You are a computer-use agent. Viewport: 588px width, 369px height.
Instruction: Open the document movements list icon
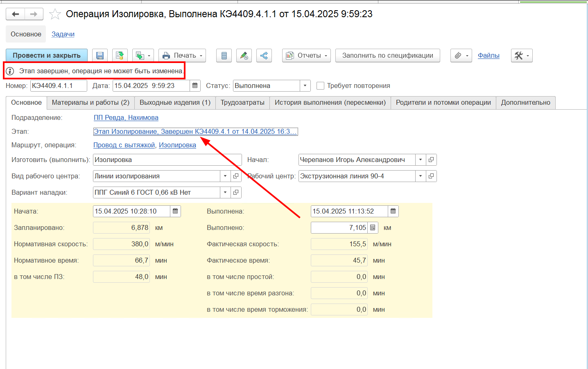(x=224, y=56)
